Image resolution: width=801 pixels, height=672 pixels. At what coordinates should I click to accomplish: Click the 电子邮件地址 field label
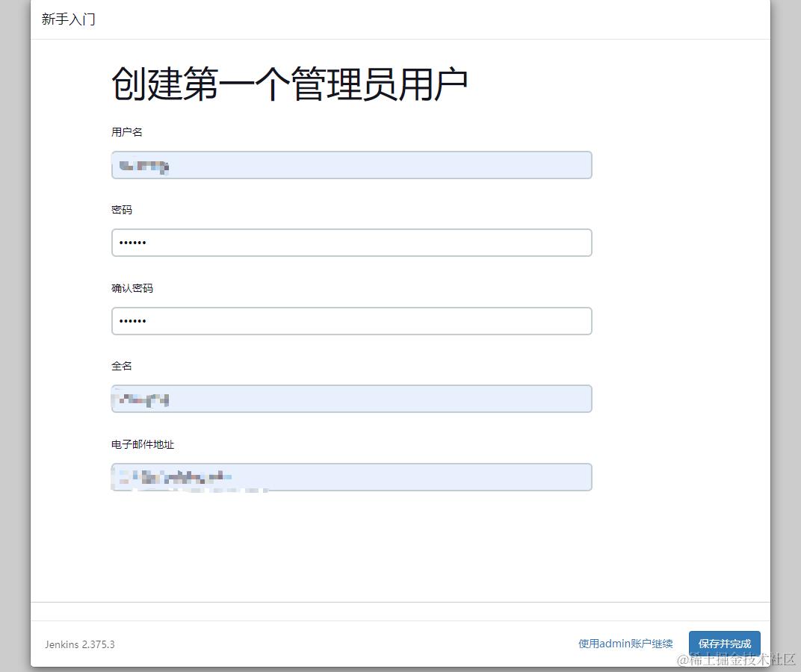[x=141, y=444]
